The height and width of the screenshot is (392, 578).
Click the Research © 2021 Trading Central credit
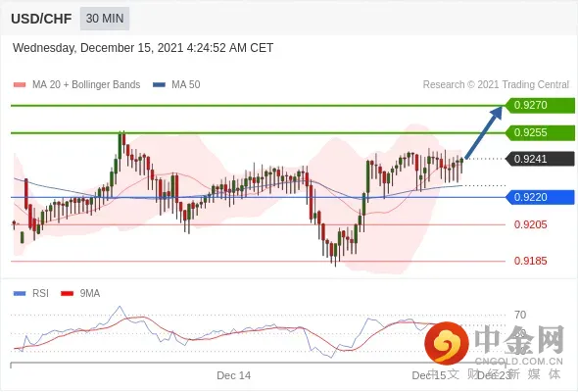tap(496, 85)
